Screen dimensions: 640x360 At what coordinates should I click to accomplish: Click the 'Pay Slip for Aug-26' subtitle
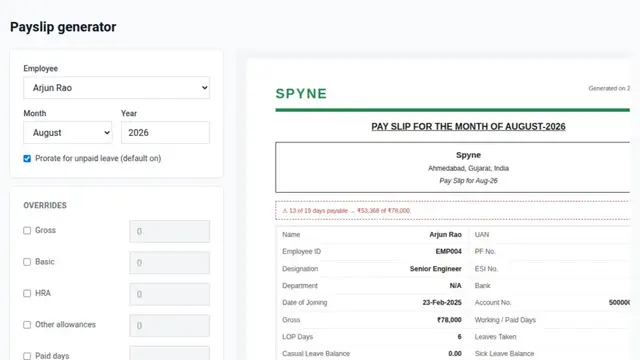[x=468, y=180]
